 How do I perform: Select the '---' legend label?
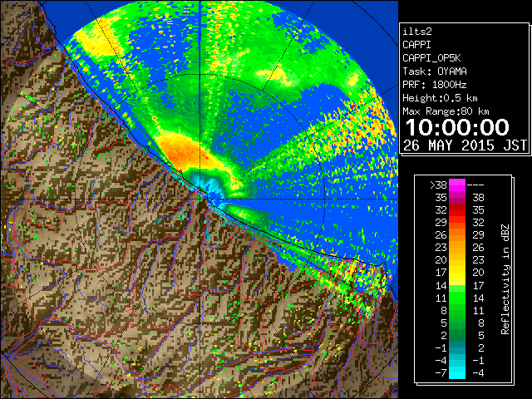point(475,185)
